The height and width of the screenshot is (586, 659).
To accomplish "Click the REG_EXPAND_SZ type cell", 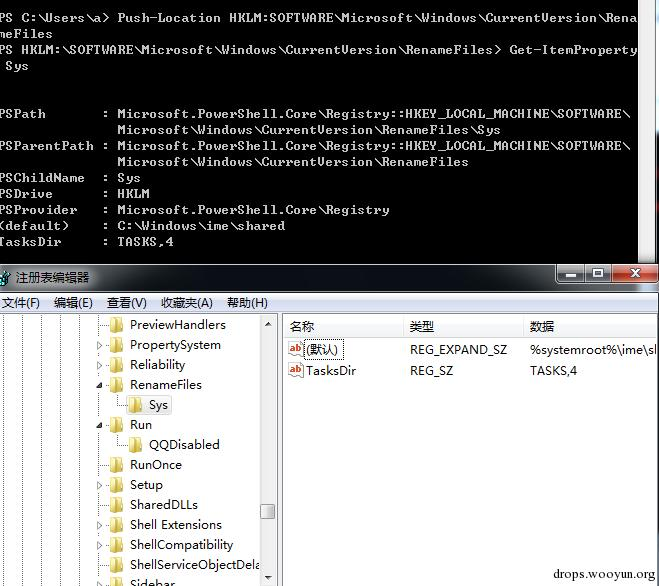I will pos(458,350).
